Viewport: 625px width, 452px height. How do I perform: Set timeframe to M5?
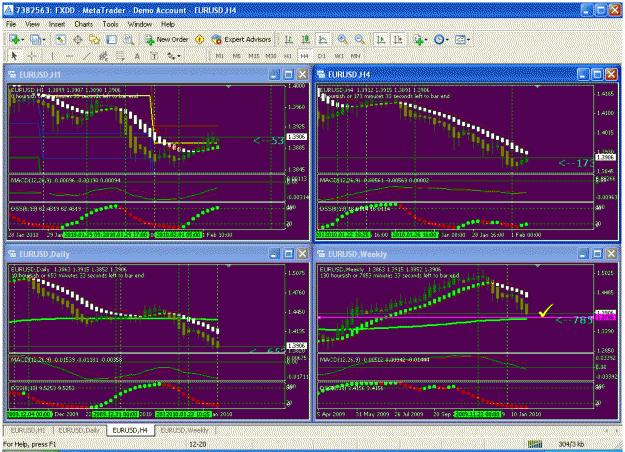[x=237, y=56]
